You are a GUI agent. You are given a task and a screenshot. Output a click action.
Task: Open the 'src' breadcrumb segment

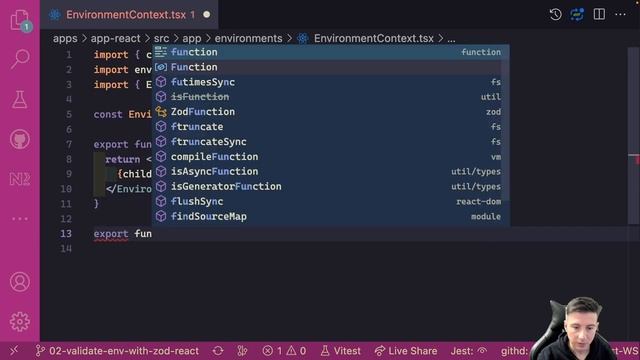[x=161, y=38]
